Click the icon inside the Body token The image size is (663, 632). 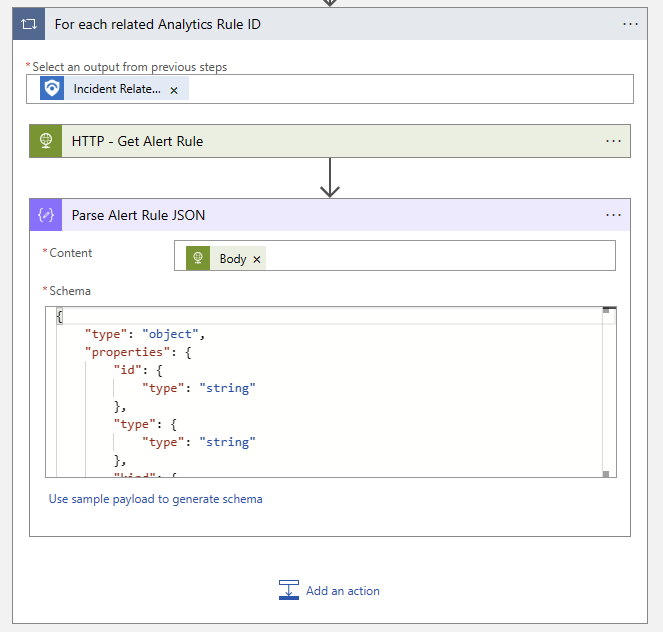point(198,258)
